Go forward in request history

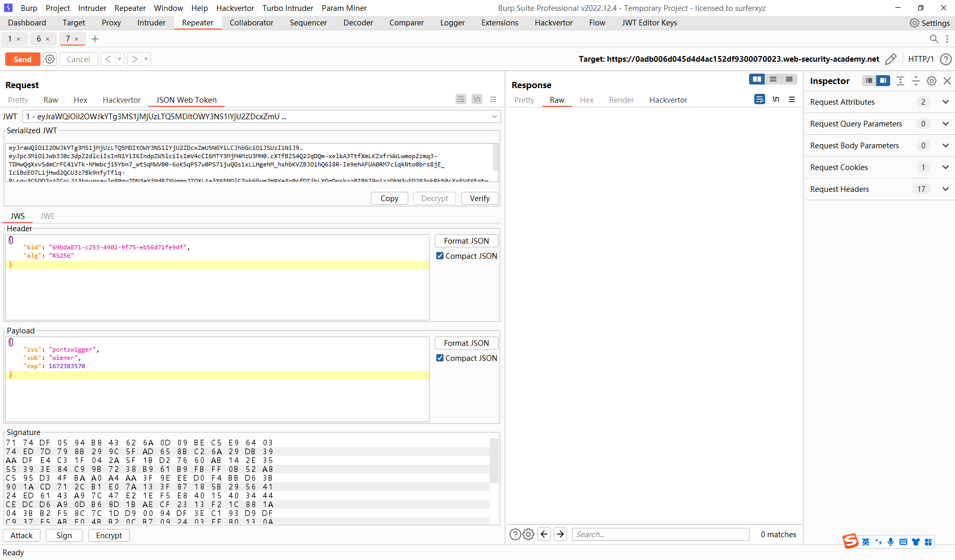(x=134, y=59)
